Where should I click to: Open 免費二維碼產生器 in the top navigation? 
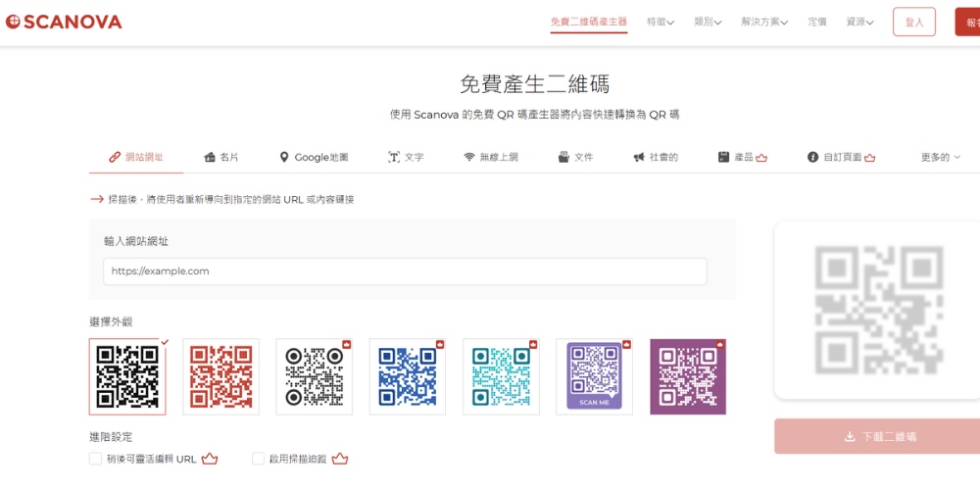(589, 22)
